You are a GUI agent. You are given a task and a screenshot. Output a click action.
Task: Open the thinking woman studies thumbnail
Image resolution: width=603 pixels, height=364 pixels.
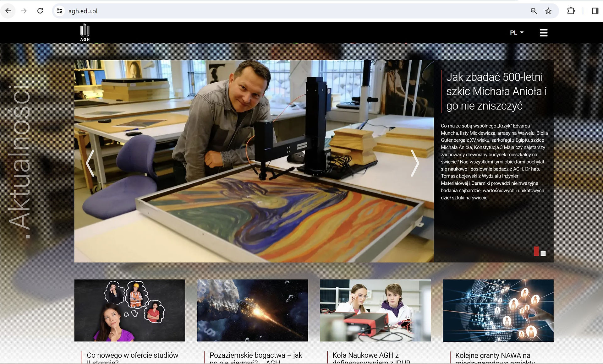[x=130, y=310]
